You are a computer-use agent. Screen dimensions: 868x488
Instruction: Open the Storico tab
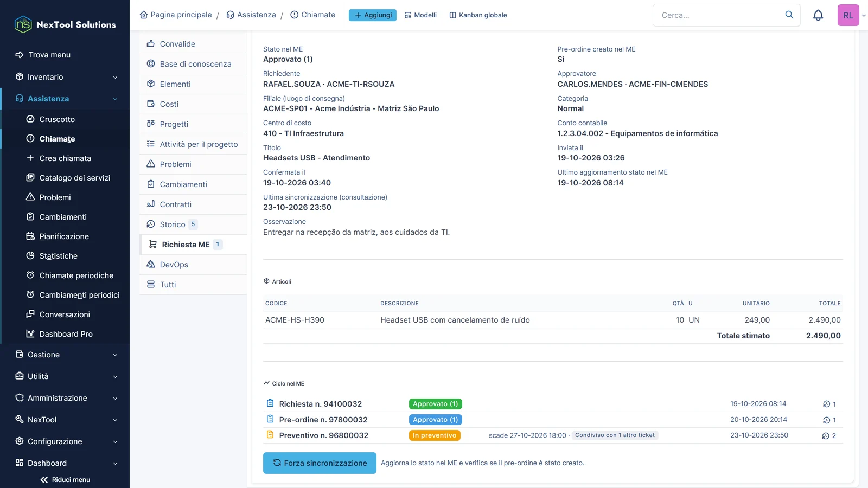tap(194, 224)
